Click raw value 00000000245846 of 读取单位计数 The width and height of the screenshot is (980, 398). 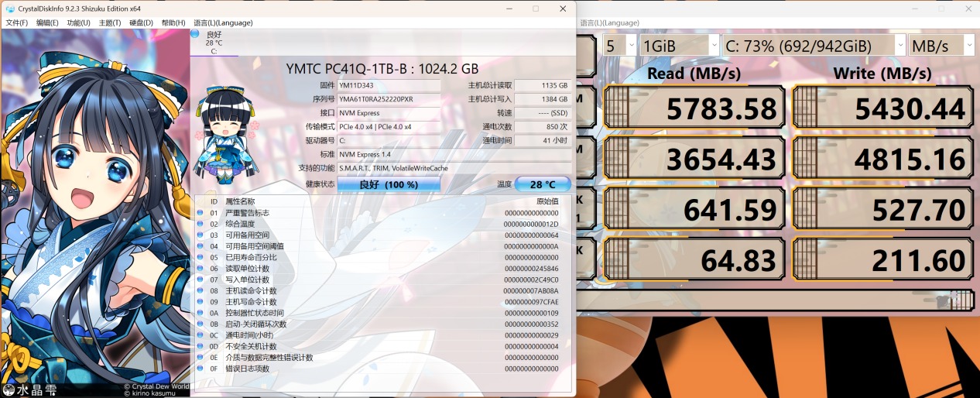coord(531,269)
